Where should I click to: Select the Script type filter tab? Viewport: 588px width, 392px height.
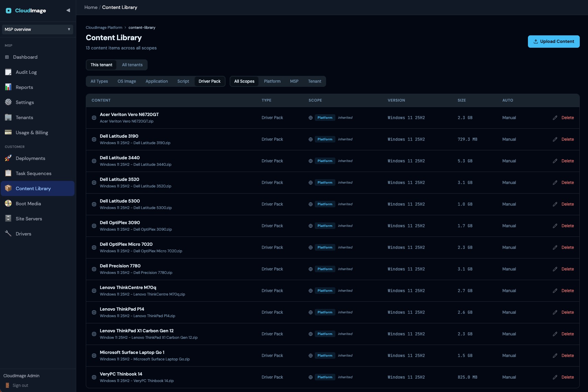[x=183, y=81]
